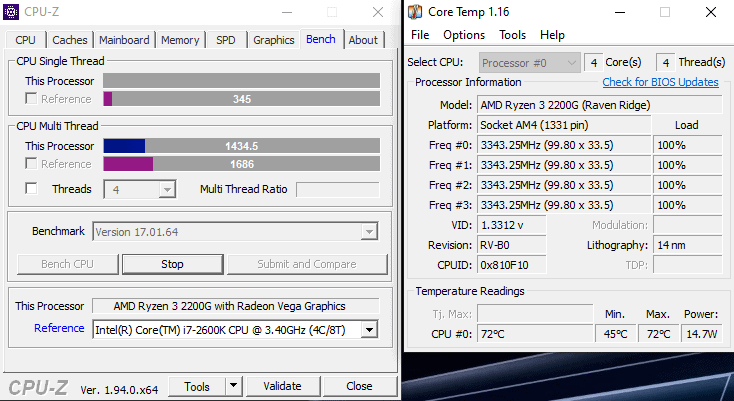Open the Caches tab
Image resolution: width=734 pixels, height=401 pixels.
(x=70, y=40)
